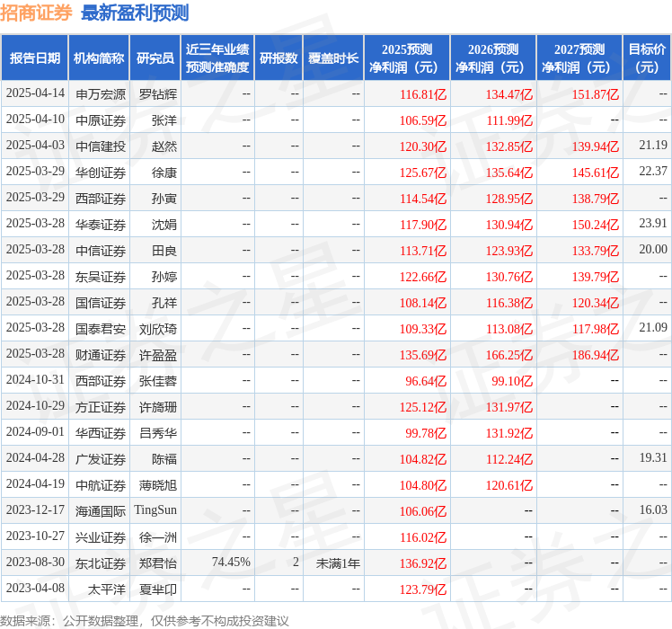Click the 未满1年 coverage duration cell
The width and height of the screenshot is (672, 629).
pos(338,563)
